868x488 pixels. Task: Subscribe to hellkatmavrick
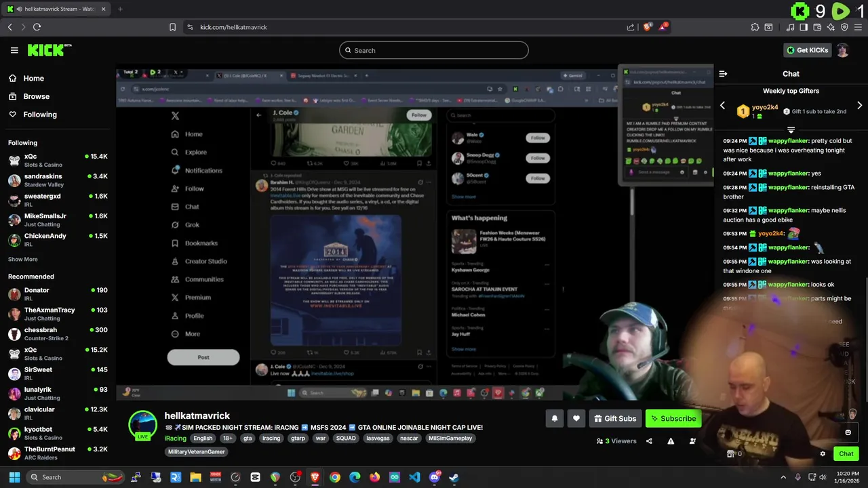coord(673,418)
